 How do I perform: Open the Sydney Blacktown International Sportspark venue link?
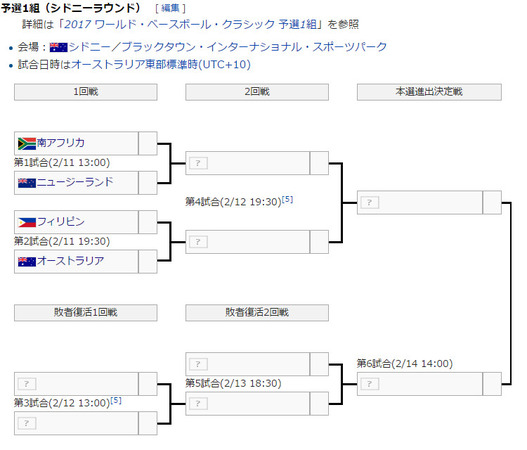point(228,47)
